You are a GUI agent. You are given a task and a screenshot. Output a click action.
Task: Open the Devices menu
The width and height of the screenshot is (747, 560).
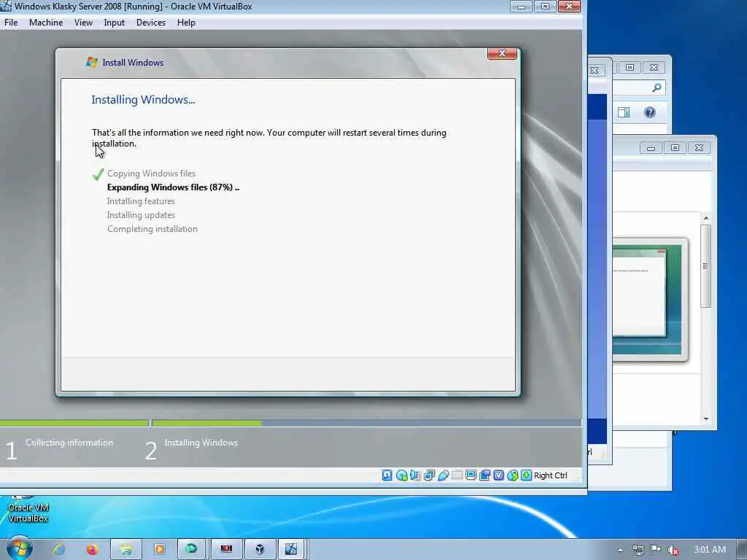[x=150, y=23]
